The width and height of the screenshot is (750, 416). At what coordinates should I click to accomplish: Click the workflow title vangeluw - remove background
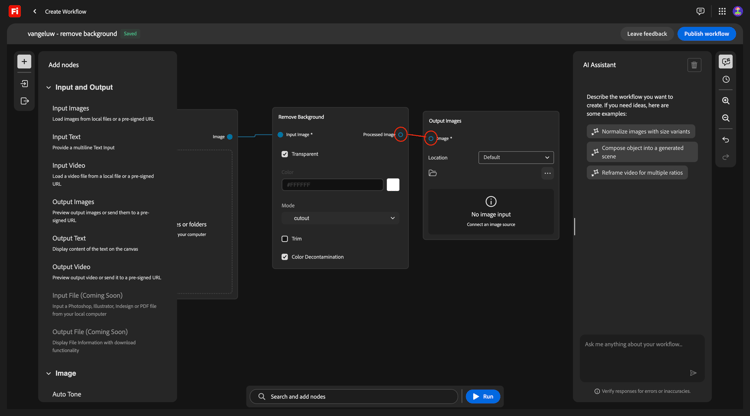(72, 34)
